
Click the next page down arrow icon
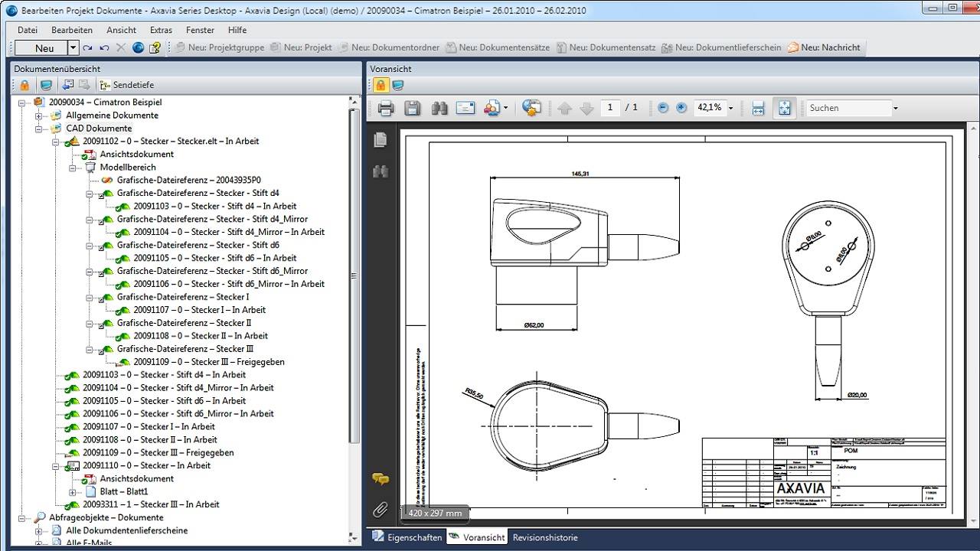[x=587, y=108]
